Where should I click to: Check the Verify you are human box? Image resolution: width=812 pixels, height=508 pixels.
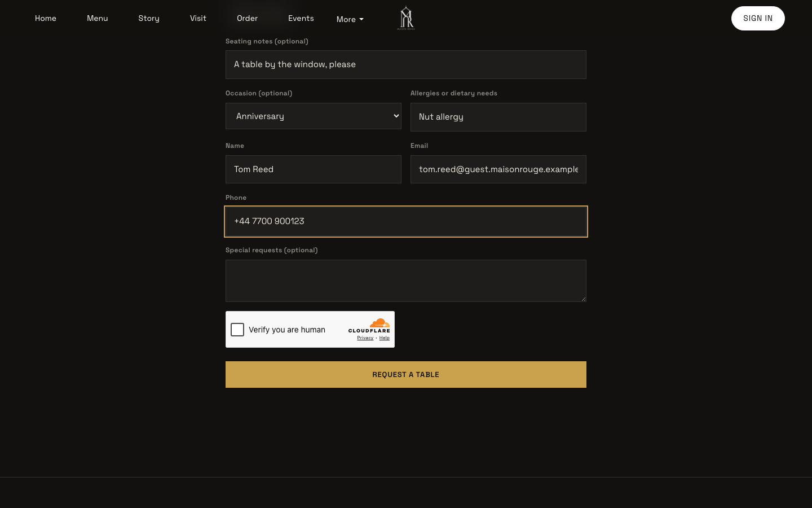pyautogui.click(x=237, y=330)
